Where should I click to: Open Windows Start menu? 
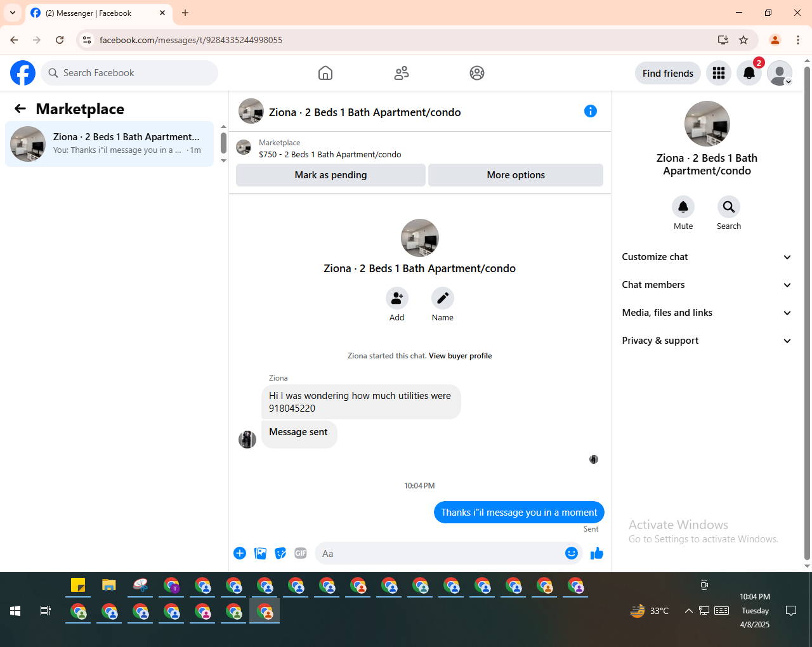(x=15, y=611)
